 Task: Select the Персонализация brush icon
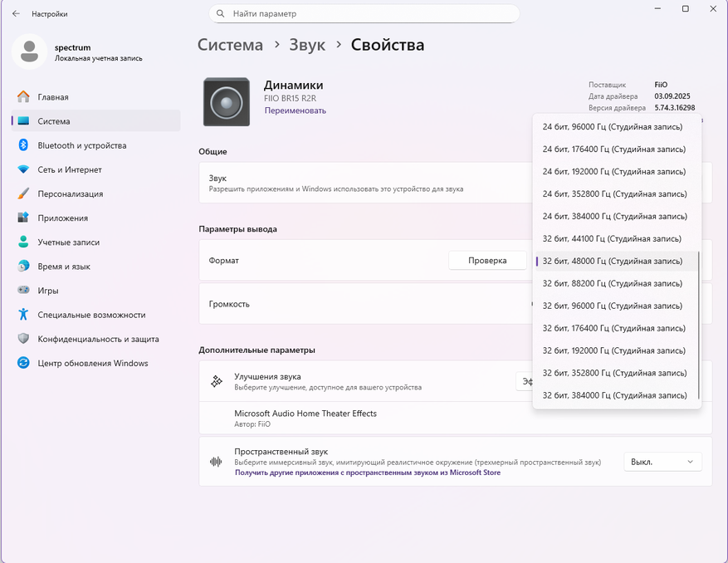tap(23, 193)
